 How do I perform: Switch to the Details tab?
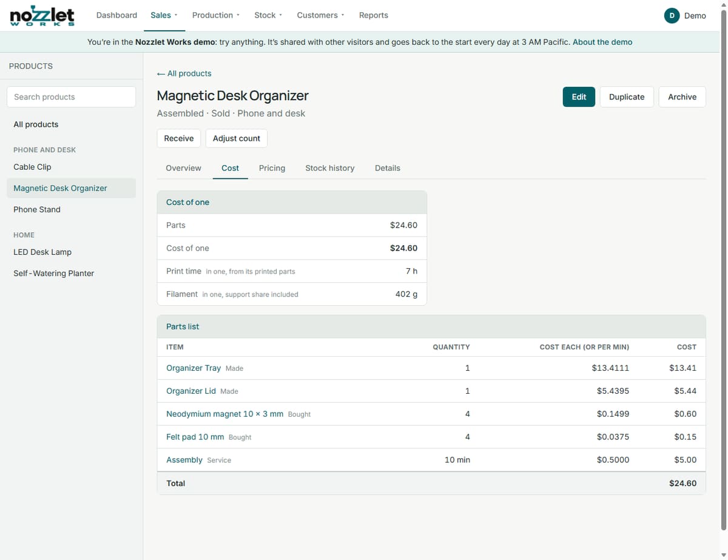point(388,168)
